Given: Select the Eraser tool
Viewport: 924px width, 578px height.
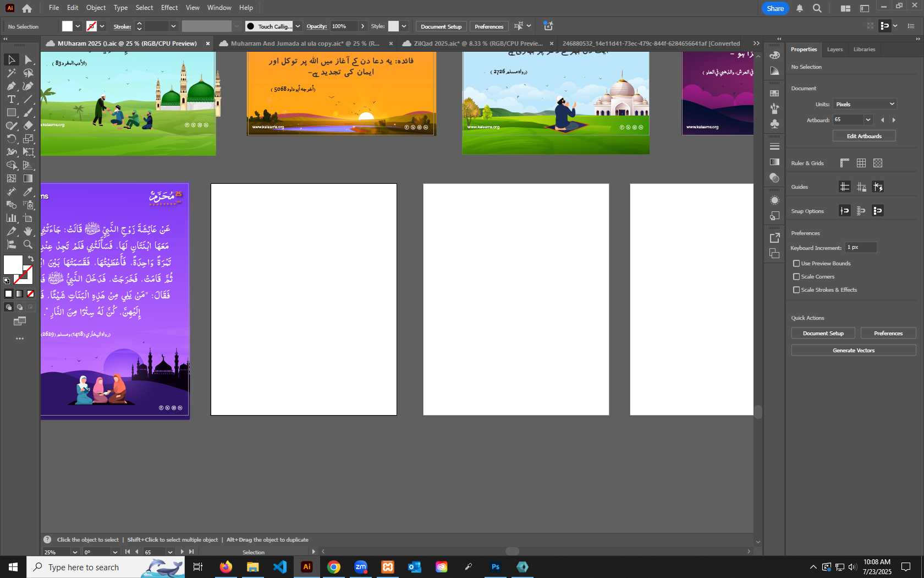Looking at the screenshot, I should click(x=29, y=126).
